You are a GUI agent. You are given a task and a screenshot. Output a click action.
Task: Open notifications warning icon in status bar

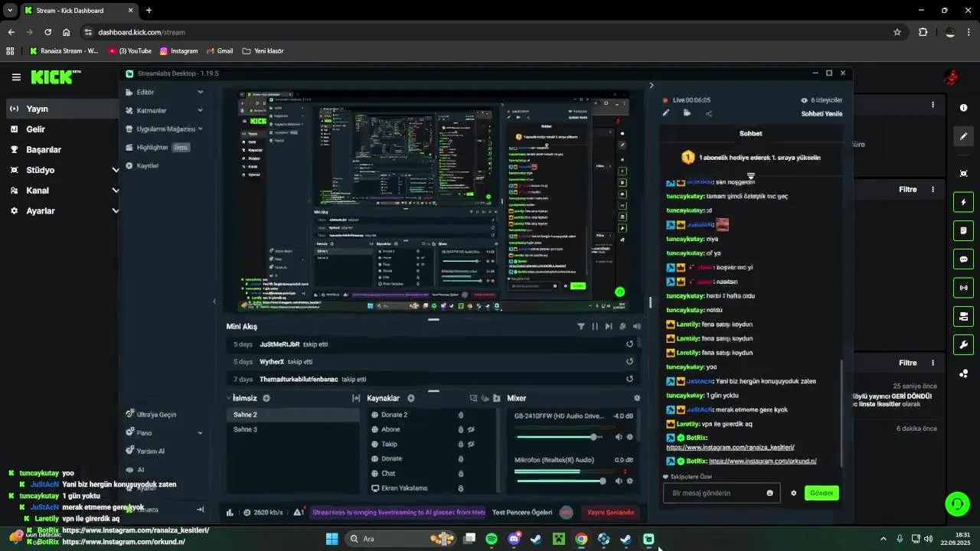299,513
